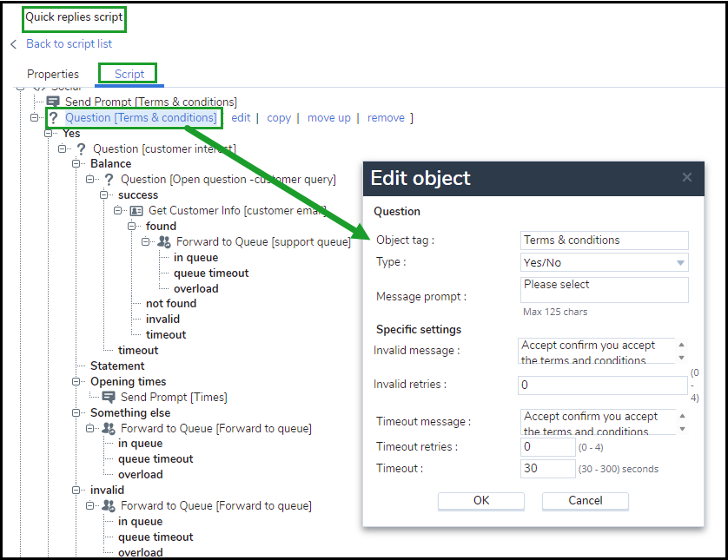Viewport: 728px width, 560px height.
Task: Collapse the Question Terms & conditions node
Action: pos(35,118)
